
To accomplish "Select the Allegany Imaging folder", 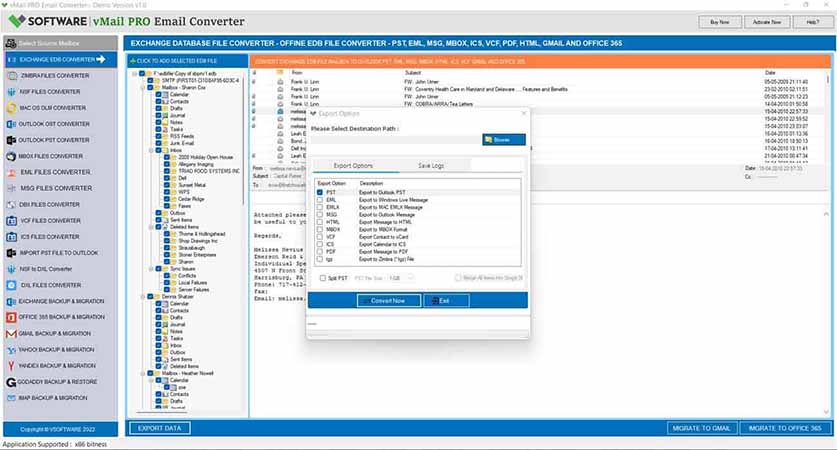I will click(x=195, y=164).
